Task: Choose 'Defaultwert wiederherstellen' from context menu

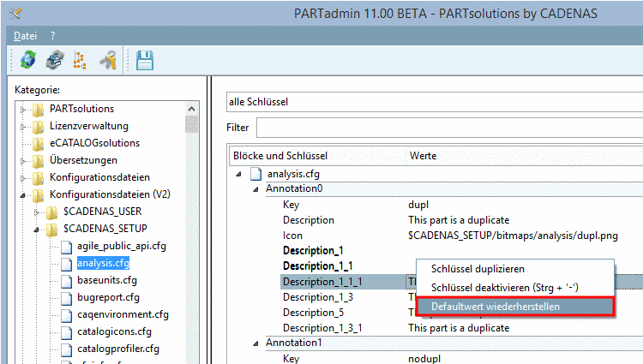Action: [x=514, y=306]
